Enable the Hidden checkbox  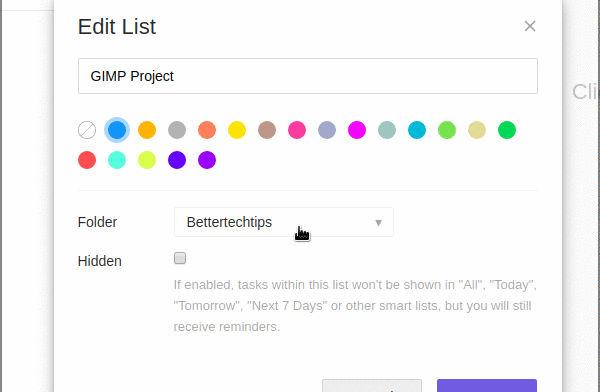pos(180,258)
